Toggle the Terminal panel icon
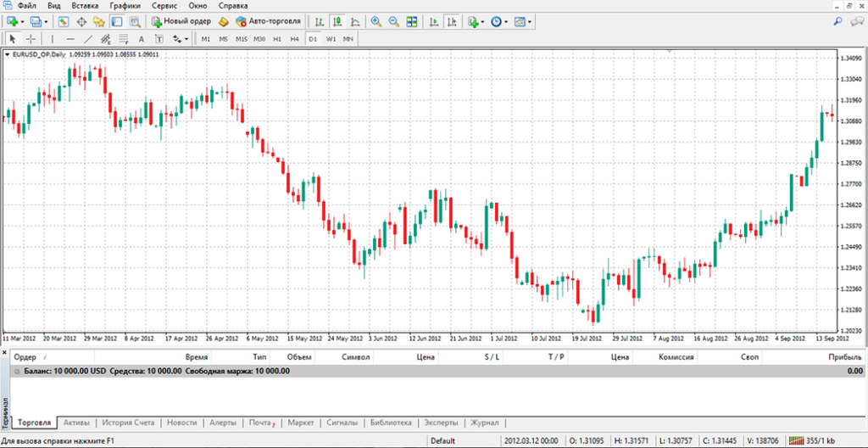This screenshot has height=448, width=868. pyautogui.click(x=117, y=21)
